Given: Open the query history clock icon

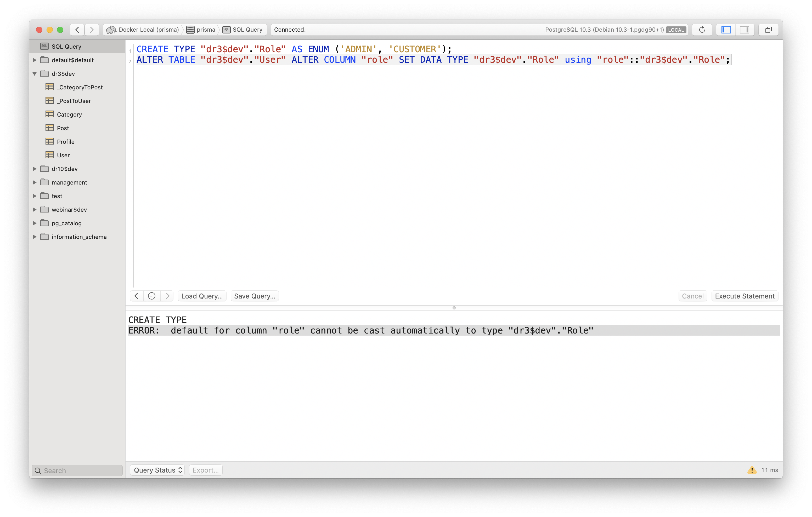Looking at the screenshot, I should (151, 296).
